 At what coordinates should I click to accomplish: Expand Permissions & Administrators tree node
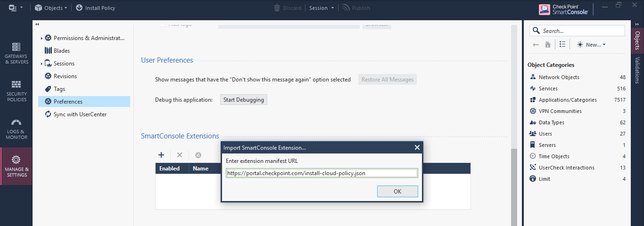tap(41, 38)
